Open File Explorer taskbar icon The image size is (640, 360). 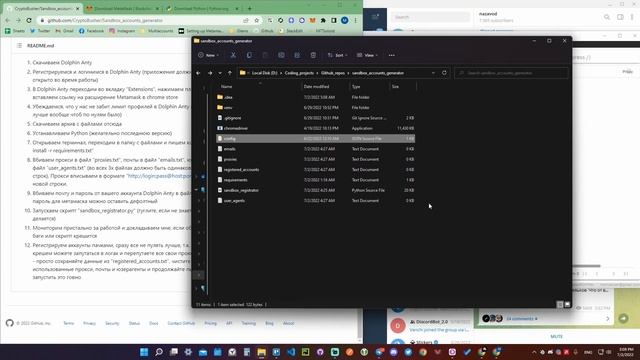click(x=262, y=352)
